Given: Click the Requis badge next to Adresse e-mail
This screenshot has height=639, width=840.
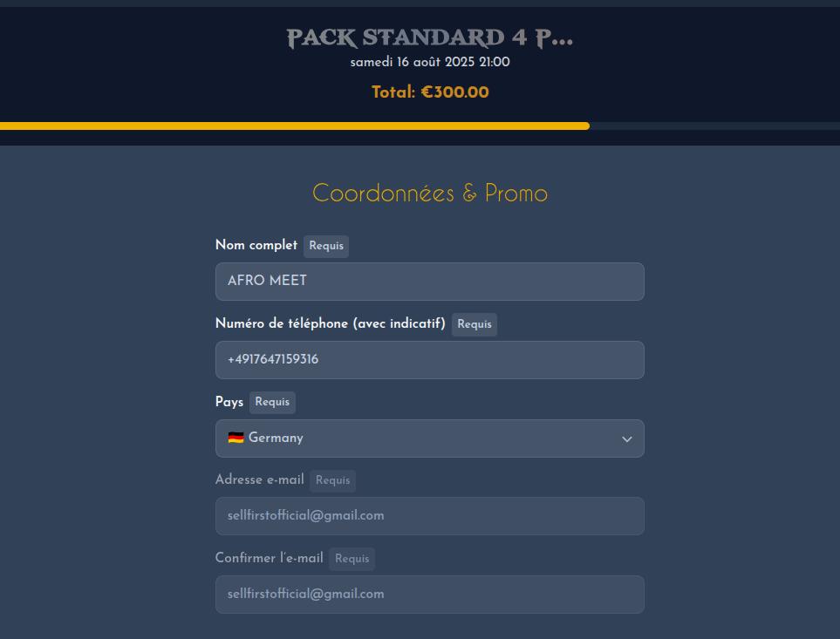Looking at the screenshot, I should (332, 480).
